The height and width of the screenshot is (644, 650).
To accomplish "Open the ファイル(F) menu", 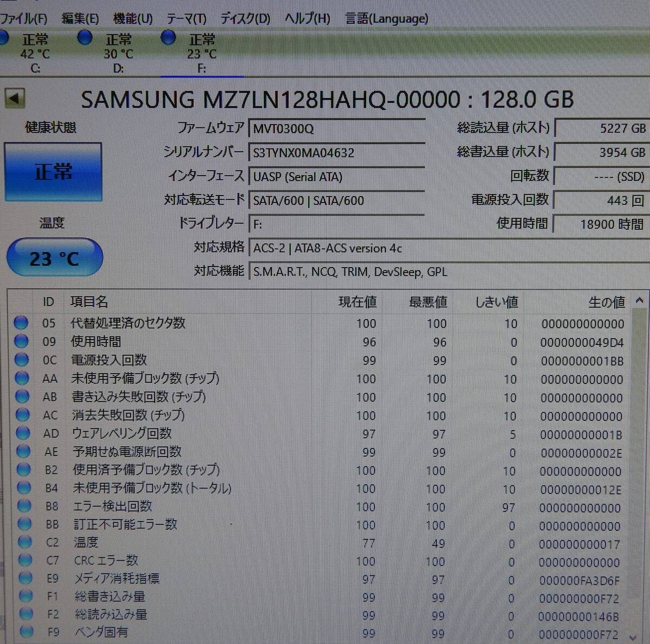I will [23, 18].
